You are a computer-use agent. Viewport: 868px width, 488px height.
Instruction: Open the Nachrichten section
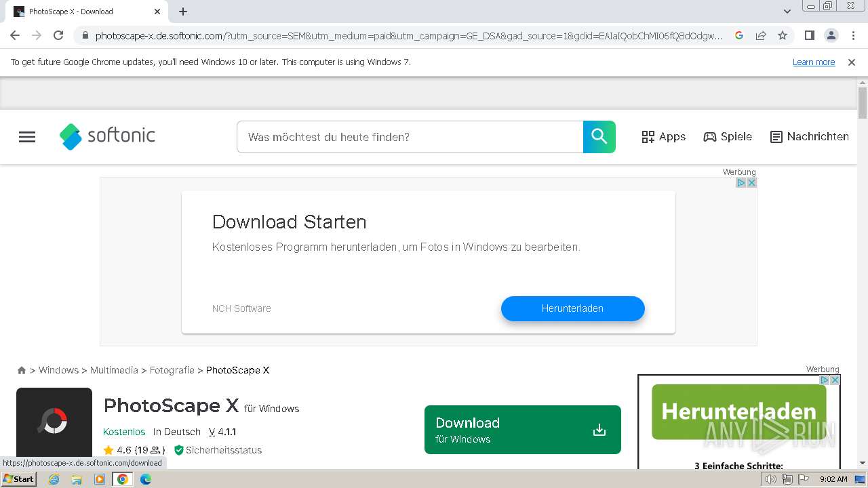[x=810, y=137]
